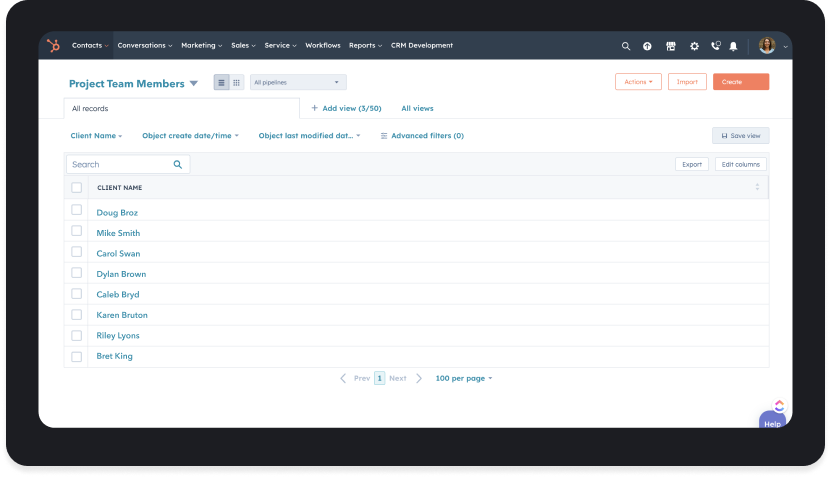Open the notifications bell
This screenshot has width=831, height=478.
coord(733,46)
